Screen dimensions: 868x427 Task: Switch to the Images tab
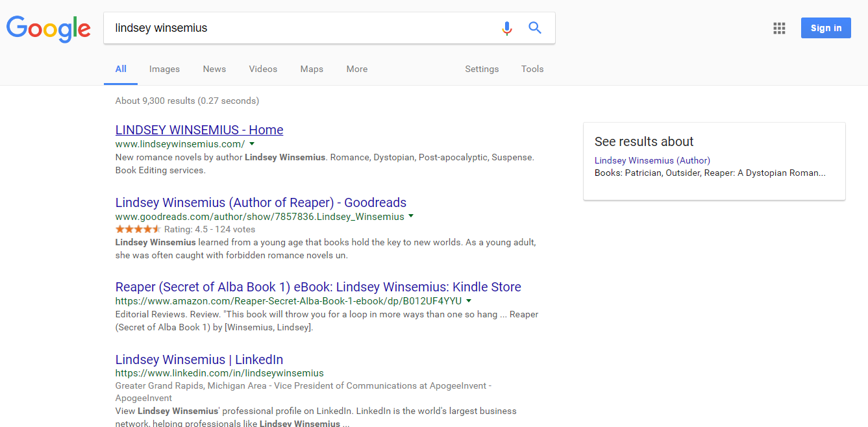pyautogui.click(x=164, y=69)
